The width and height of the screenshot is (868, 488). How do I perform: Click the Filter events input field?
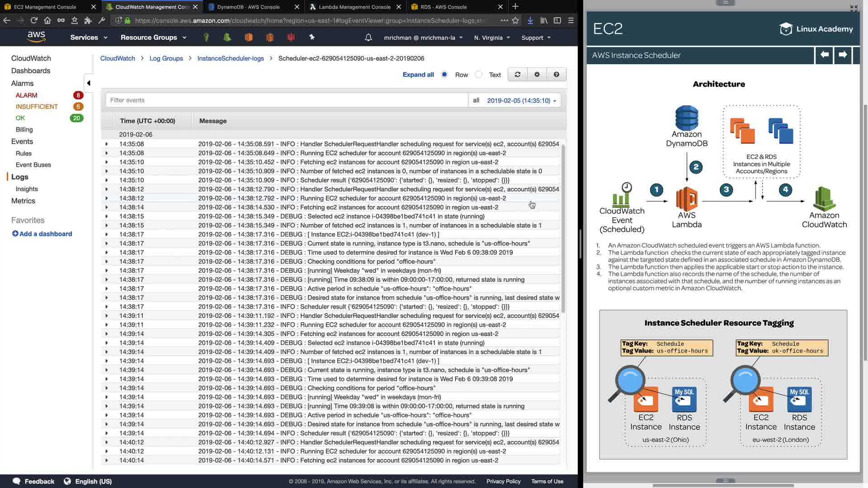point(287,100)
